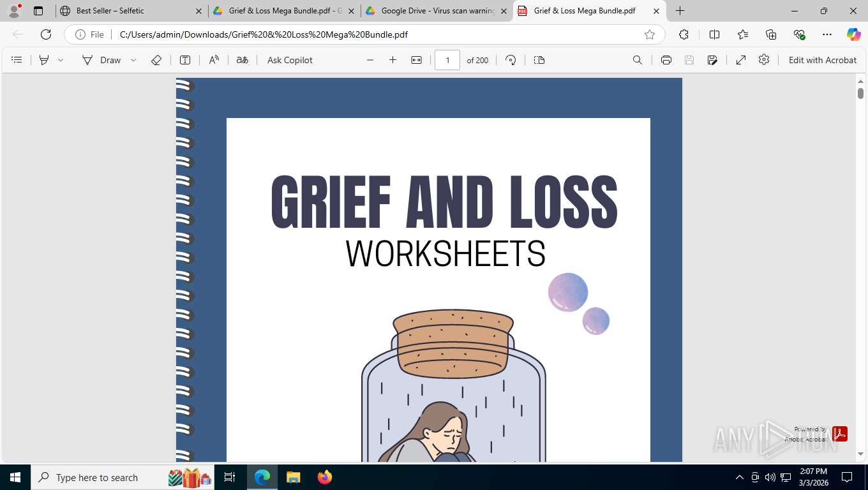
Task: Enter full screen PDF view
Action: 741,60
